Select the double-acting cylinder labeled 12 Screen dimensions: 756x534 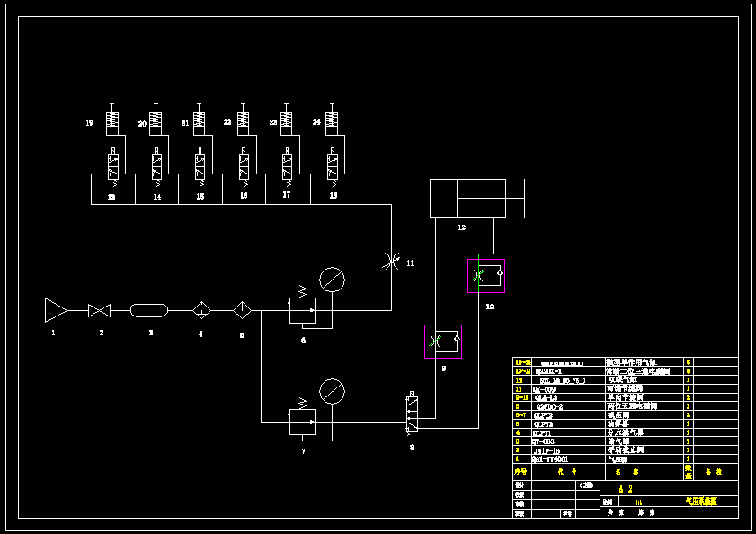(x=477, y=199)
